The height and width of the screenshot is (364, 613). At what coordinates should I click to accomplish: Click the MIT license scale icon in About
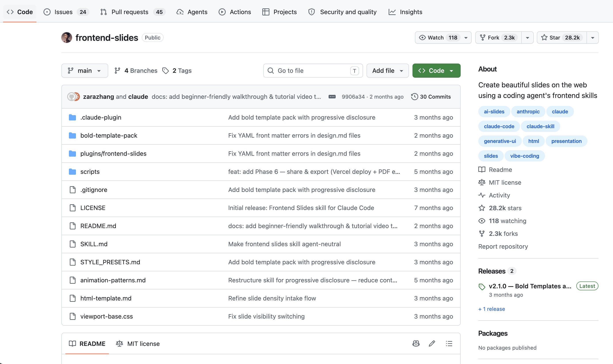point(482,182)
